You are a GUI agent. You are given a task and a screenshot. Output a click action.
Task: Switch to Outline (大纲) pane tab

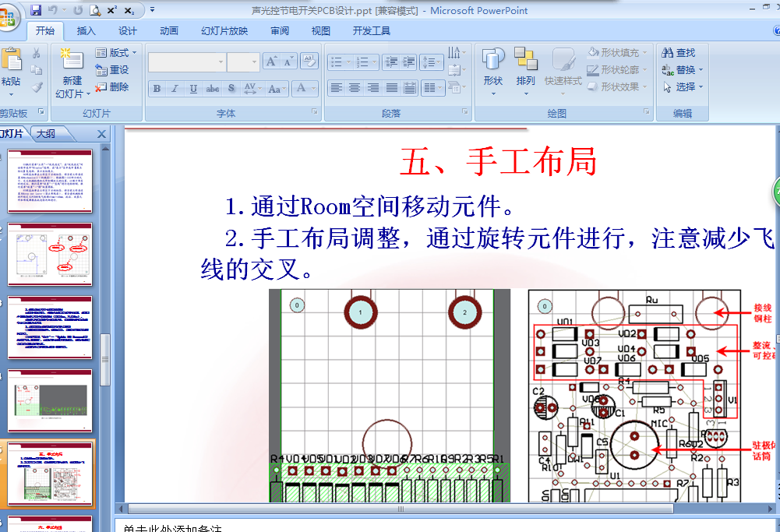(x=48, y=134)
